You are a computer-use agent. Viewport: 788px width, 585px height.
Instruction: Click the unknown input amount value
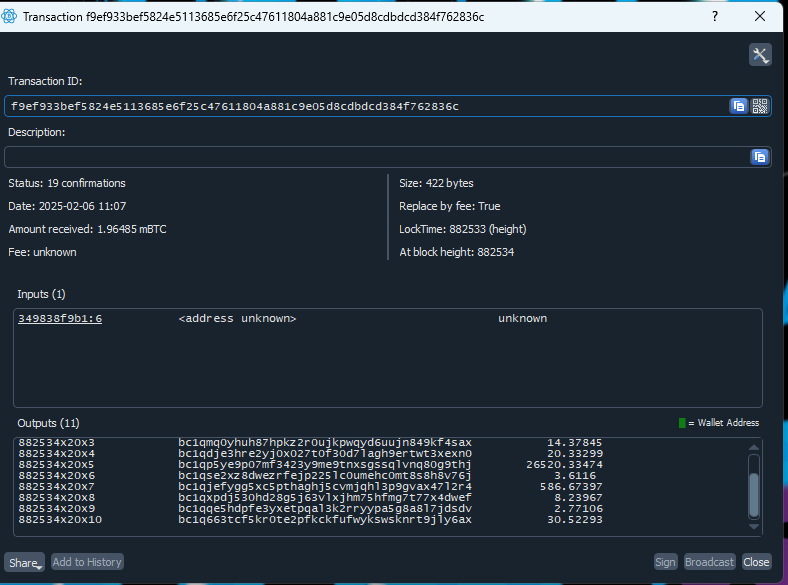click(522, 318)
